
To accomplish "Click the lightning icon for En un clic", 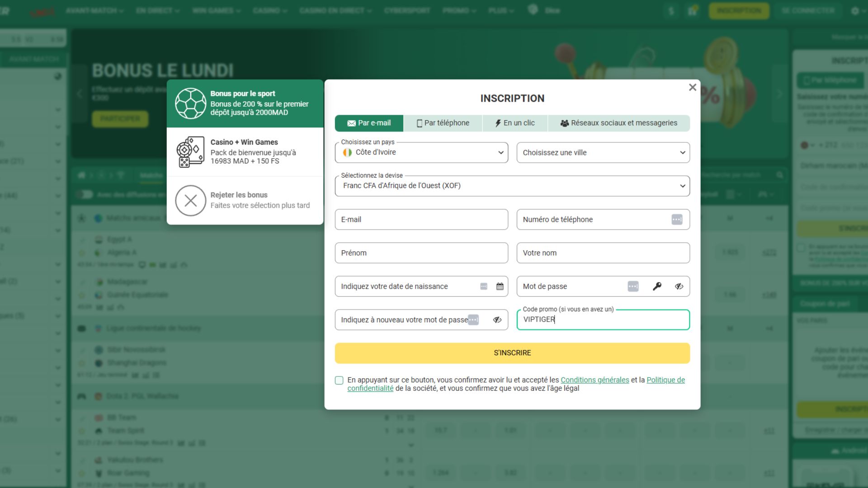I will tap(498, 123).
